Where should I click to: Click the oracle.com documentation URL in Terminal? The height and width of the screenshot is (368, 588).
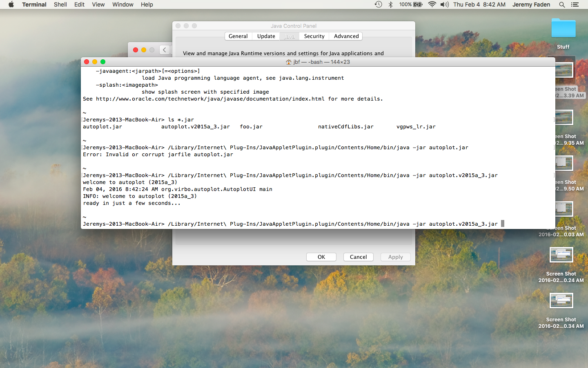click(x=210, y=99)
